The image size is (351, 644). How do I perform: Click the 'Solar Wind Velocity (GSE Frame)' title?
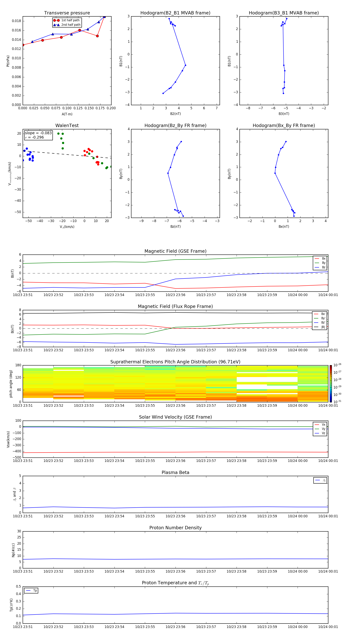click(x=175, y=417)
